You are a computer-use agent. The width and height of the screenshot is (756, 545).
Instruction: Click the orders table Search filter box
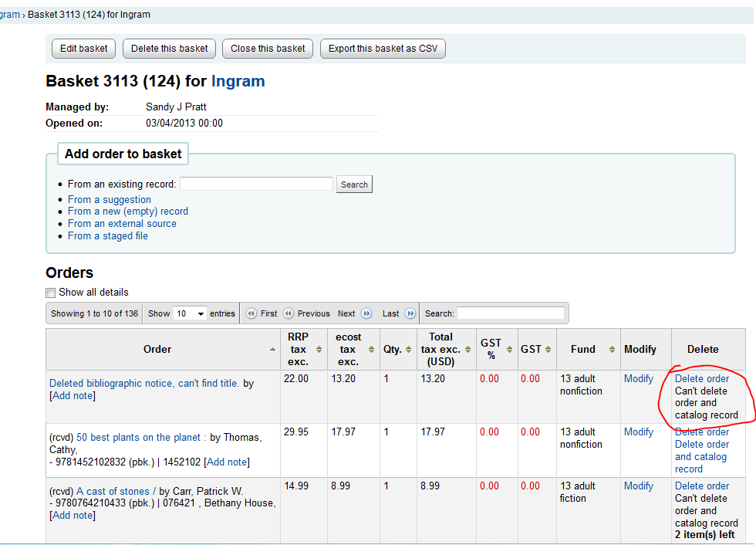pos(510,313)
